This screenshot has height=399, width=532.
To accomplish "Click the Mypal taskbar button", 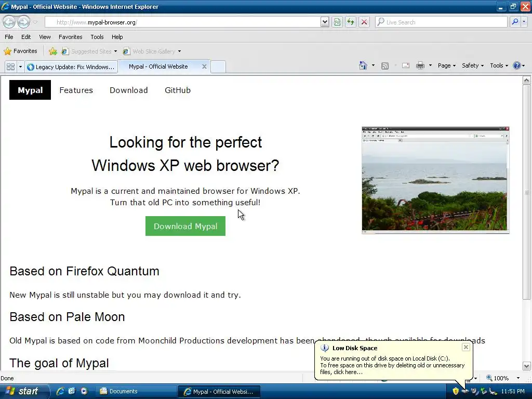I will pos(219,392).
